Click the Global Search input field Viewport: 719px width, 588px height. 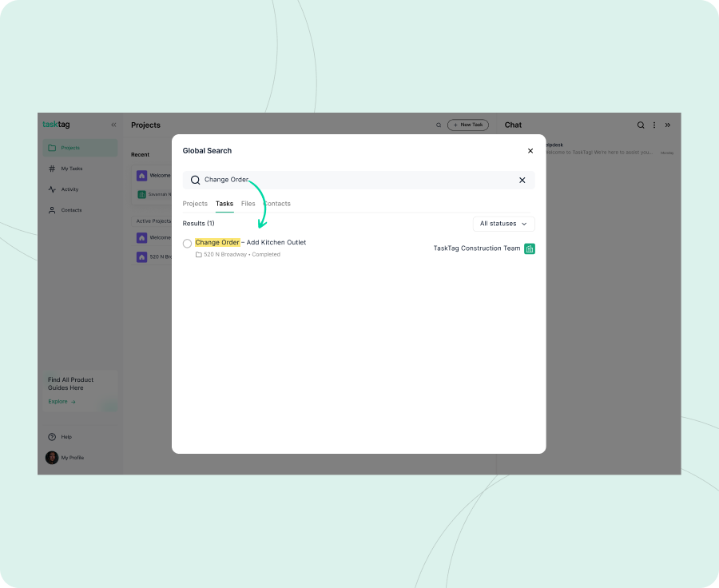tap(352, 181)
